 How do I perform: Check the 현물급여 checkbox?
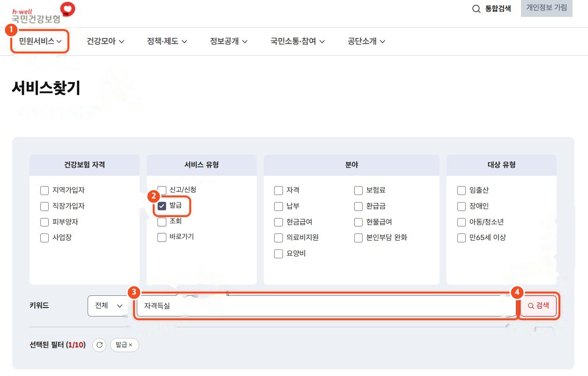click(x=358, y=222)
